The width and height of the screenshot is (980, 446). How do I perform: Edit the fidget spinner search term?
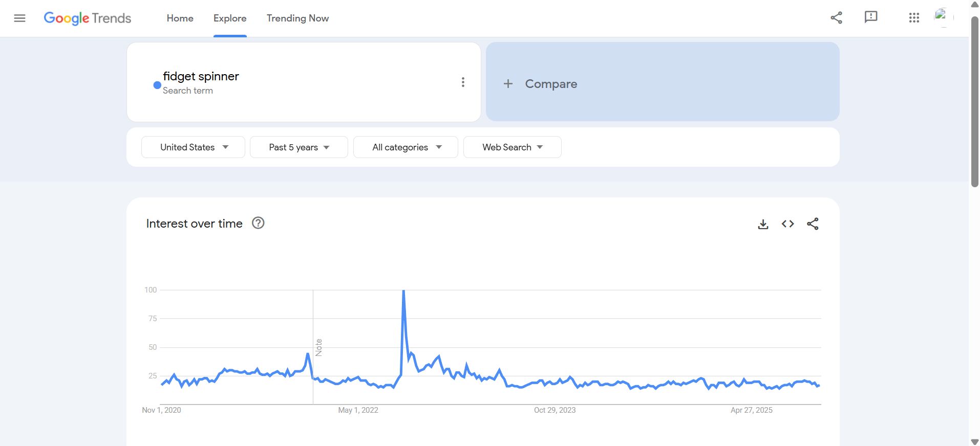point(201,77)
